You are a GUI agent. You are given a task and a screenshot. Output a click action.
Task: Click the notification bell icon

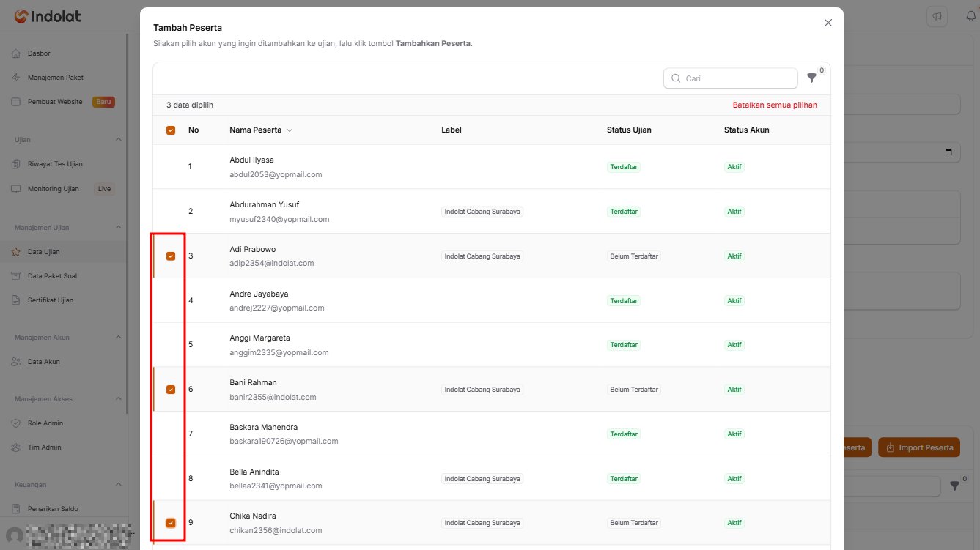[x=971, y=16]
